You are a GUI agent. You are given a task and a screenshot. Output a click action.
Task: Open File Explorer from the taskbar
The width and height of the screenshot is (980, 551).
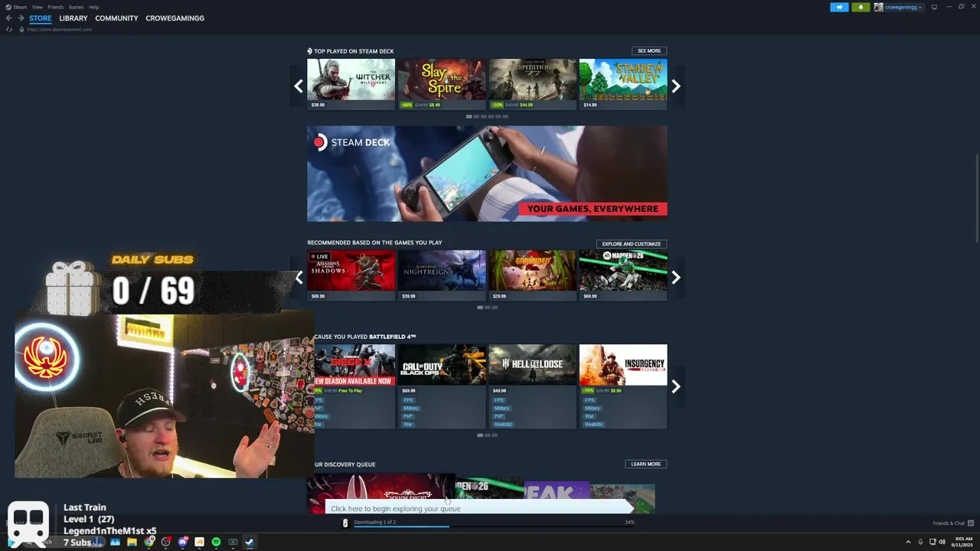[132, 542]
